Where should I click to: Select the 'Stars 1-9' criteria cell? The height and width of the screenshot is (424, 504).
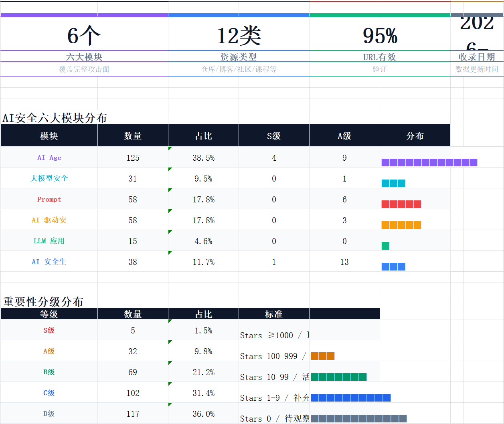[x=274, y=393]
